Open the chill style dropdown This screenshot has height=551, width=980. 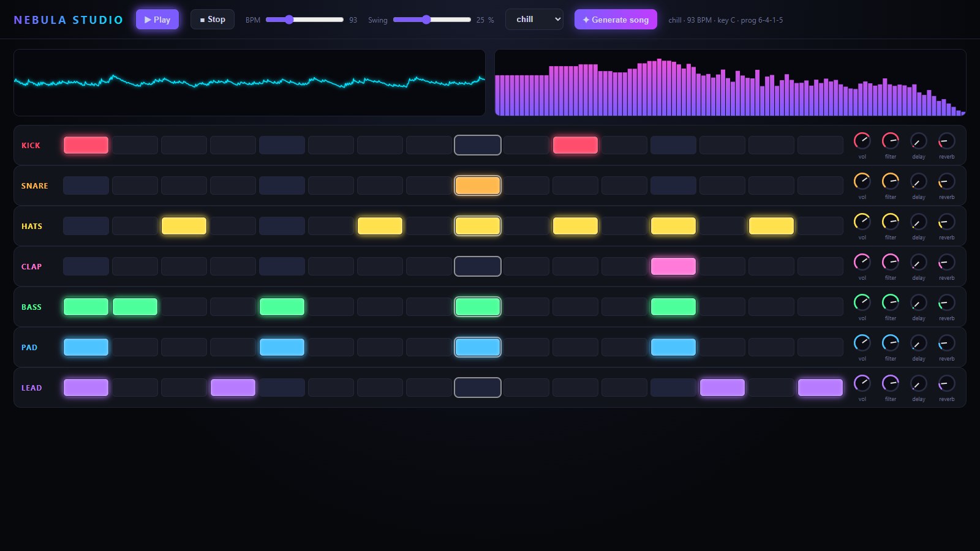click(534, 20)
